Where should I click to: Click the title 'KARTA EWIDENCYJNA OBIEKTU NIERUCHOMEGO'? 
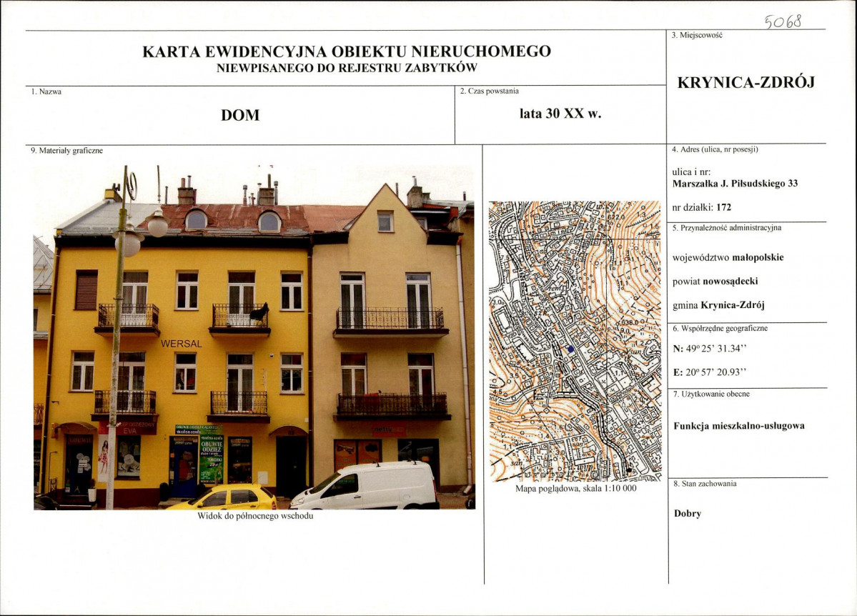(x=347, y=51)
